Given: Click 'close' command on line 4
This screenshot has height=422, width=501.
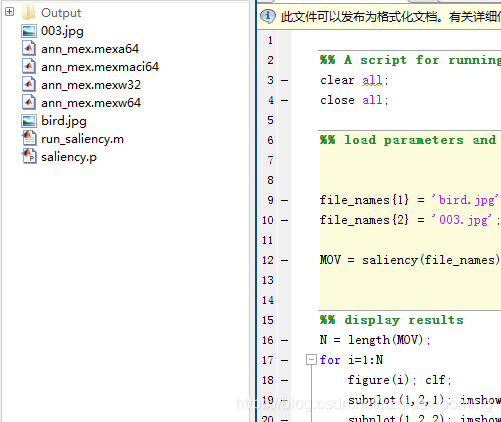Looking at the screenshot, I should [x=337, y=100].
